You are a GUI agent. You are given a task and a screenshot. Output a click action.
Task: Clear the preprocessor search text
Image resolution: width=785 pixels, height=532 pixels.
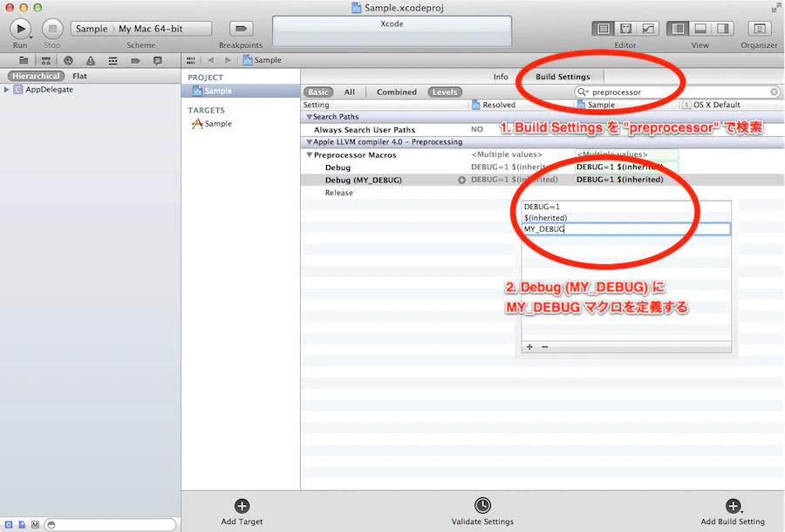[x=774, y=92]
